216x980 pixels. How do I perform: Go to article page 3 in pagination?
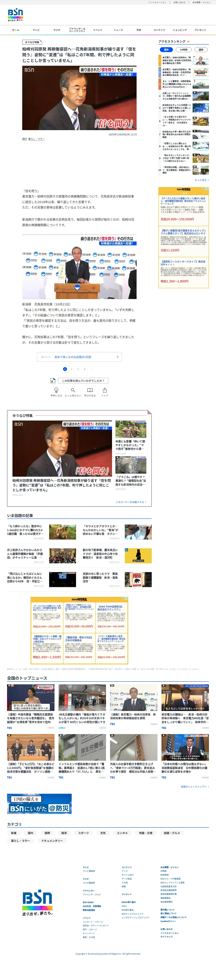pyautogui.click(x=78, y=369)
